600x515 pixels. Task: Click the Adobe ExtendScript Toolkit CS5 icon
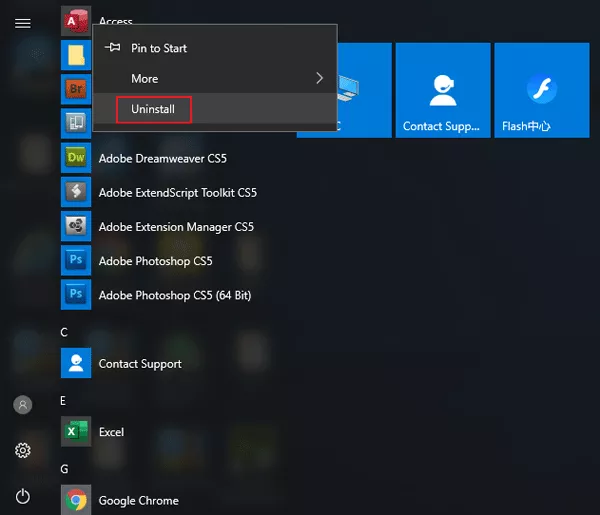coord(76,192)
